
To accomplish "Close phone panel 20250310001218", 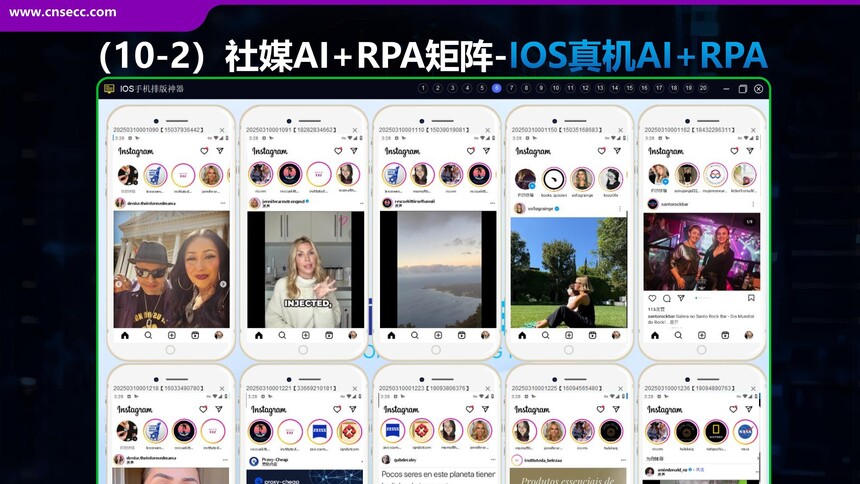I will pos(222,389).
